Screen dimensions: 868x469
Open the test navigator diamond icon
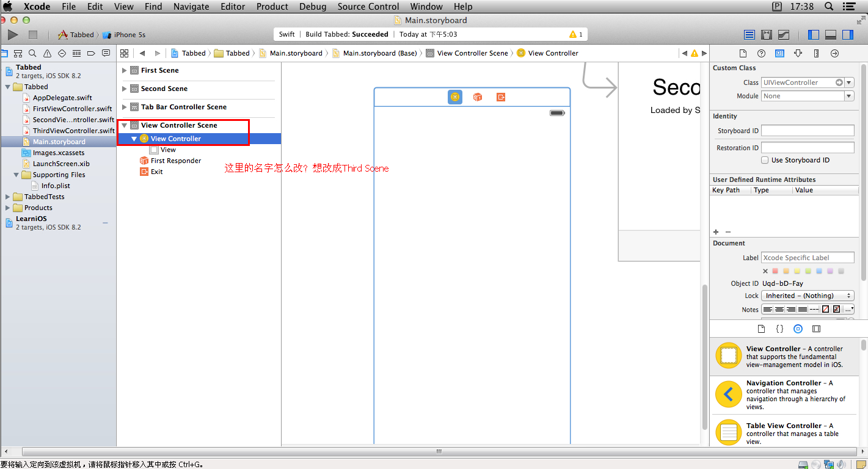tap(62, 53)
